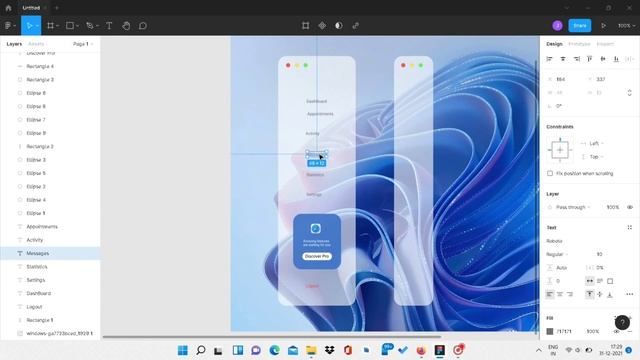Click Align right icon
This screenshot has width=640, height=360.
click(x=576, y=59)
